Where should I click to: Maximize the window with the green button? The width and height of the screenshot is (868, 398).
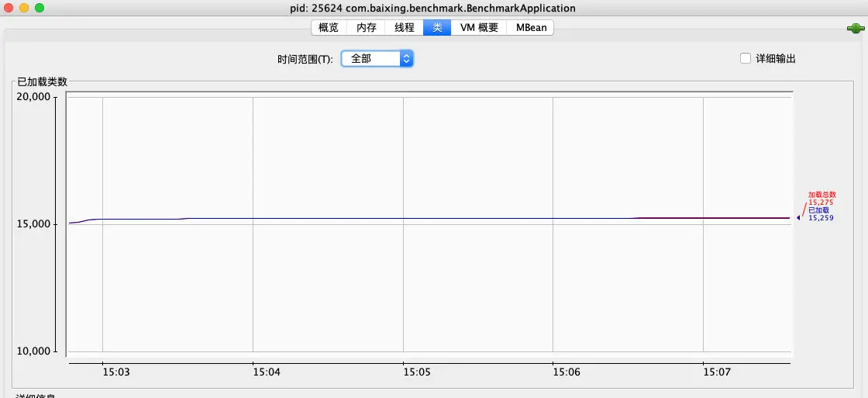(40, 8)
